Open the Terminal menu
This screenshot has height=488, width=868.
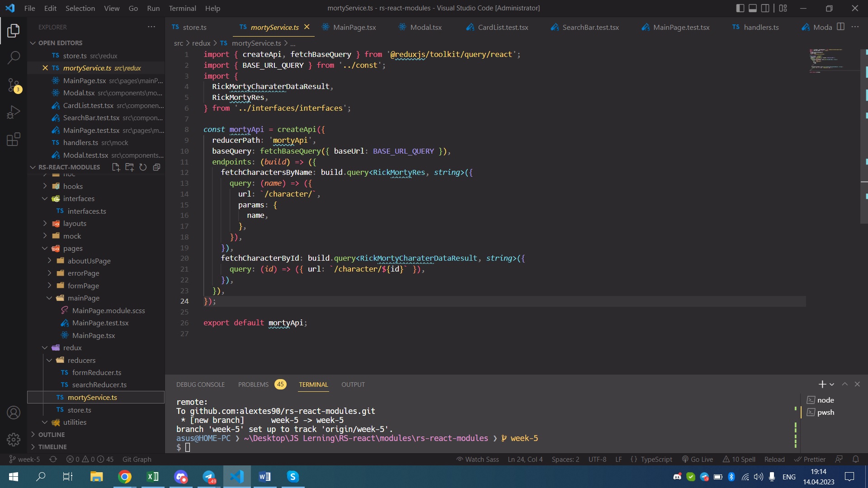(x=182, y=8)
